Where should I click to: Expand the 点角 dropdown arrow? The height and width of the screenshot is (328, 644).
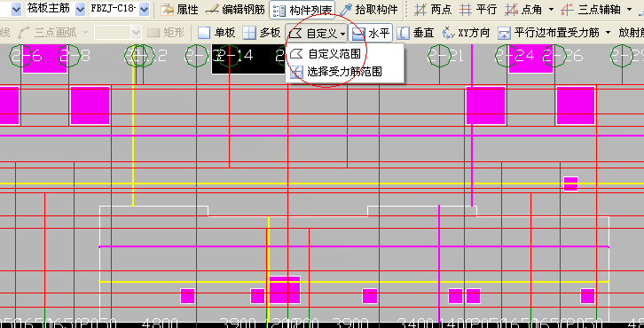pyautogui.click(x=551, y=10)
